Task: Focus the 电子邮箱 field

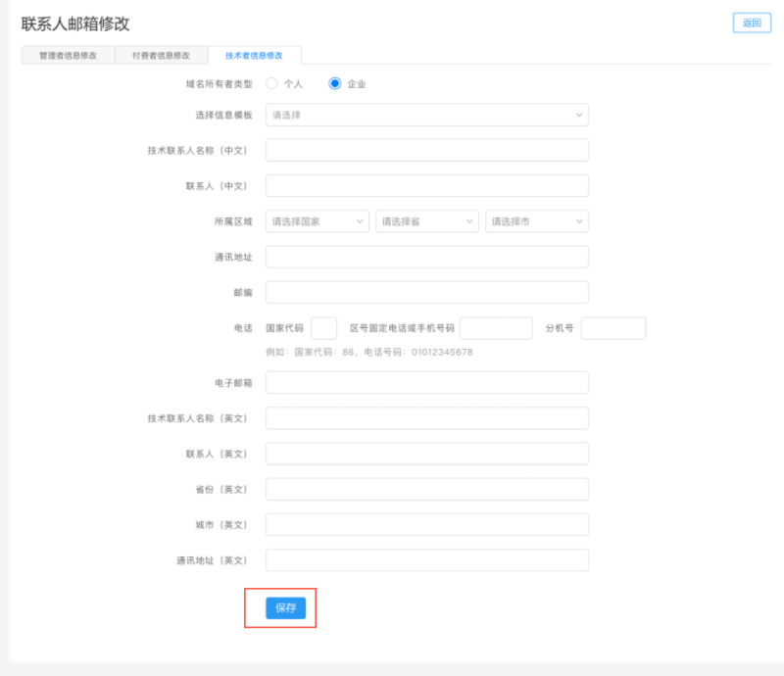Action: coord(426,382)
